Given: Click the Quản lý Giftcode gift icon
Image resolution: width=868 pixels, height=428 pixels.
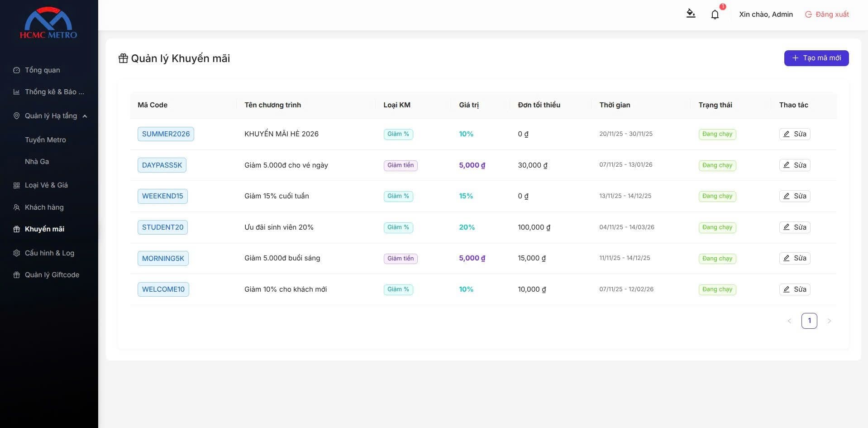Looking at the screenshot, I should [x=17, y=275].
